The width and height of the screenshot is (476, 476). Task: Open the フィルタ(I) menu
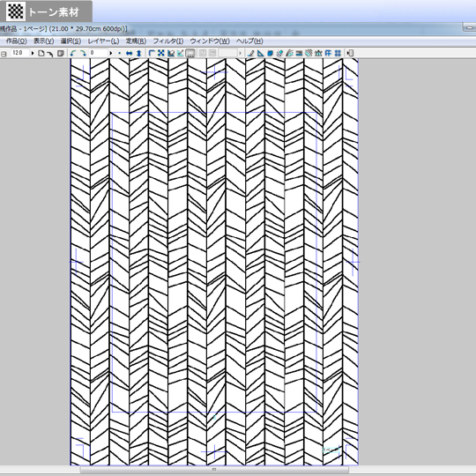167,41
